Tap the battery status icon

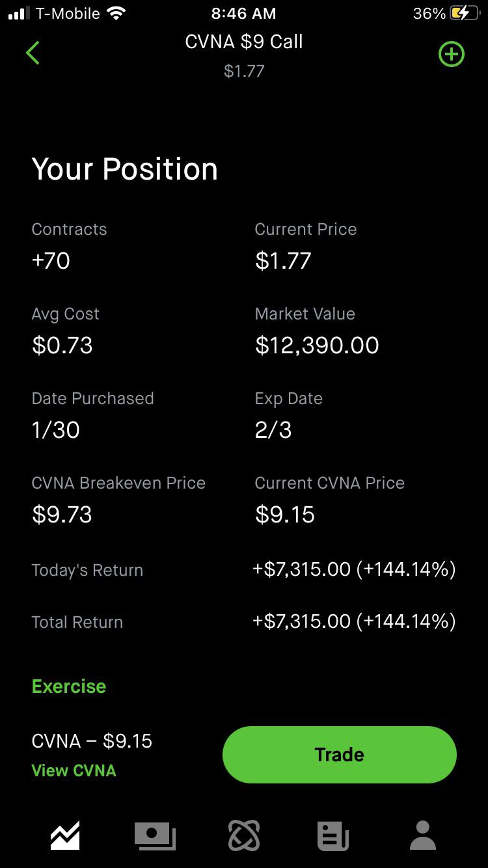coord(464,13)
